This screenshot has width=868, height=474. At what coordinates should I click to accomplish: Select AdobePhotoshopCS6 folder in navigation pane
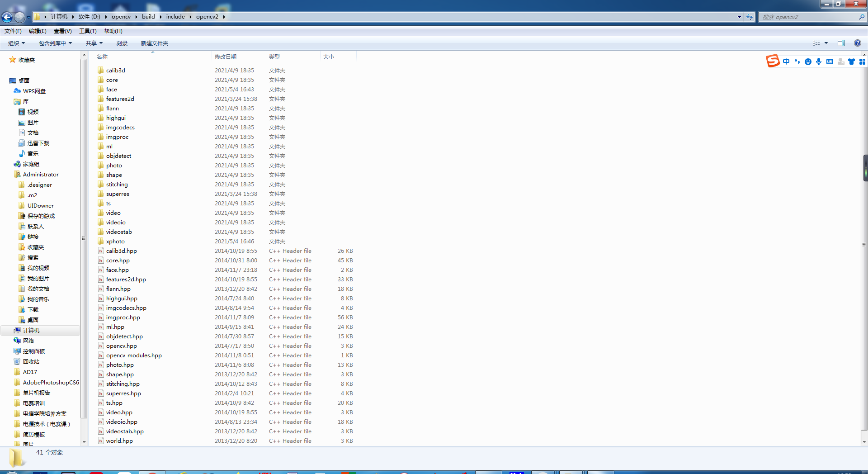(51, 382)
